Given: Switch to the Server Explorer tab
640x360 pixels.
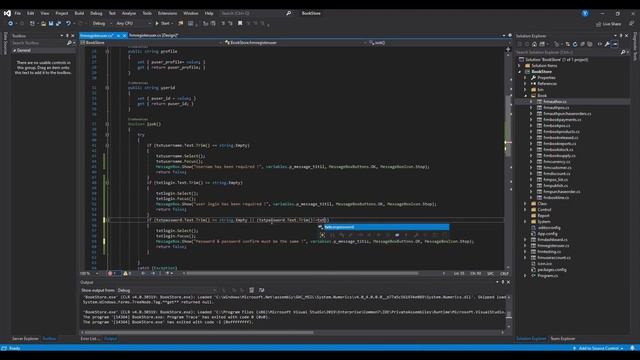Looking at the screenshot, I should [25, 338].
